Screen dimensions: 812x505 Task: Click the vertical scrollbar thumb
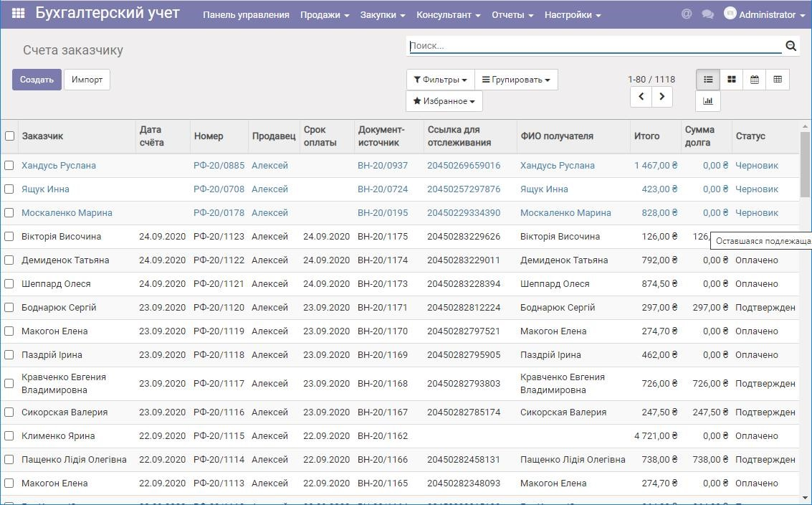pos(805,164)
